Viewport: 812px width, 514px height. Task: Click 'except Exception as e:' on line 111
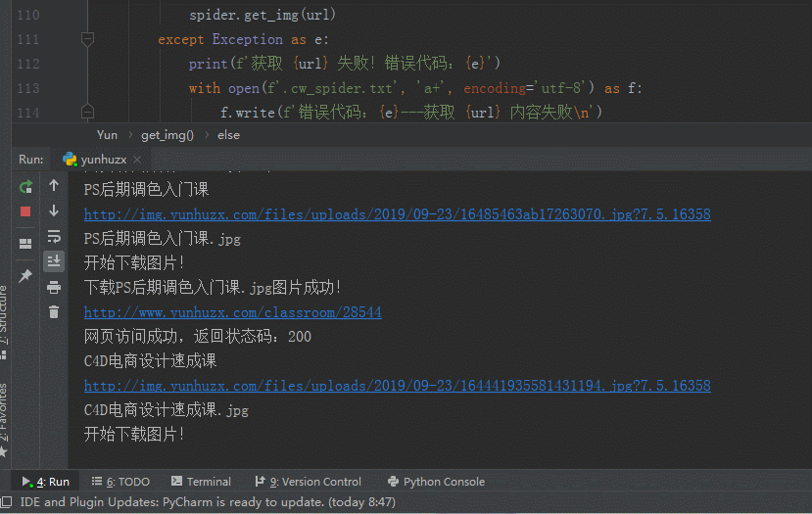(x=243, y=39)
